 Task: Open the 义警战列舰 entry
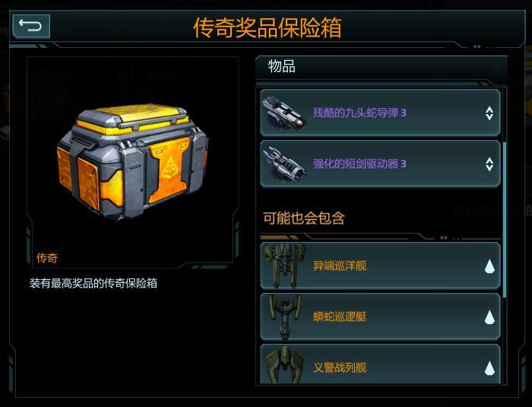[380, 365]
